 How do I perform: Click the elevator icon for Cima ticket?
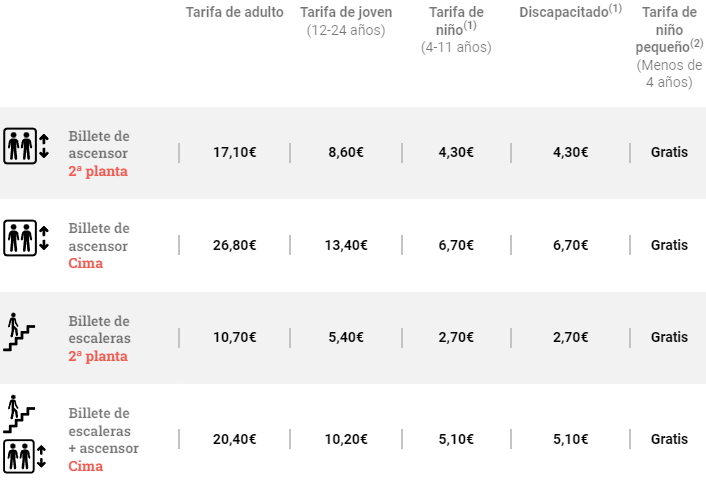(26, 237)
